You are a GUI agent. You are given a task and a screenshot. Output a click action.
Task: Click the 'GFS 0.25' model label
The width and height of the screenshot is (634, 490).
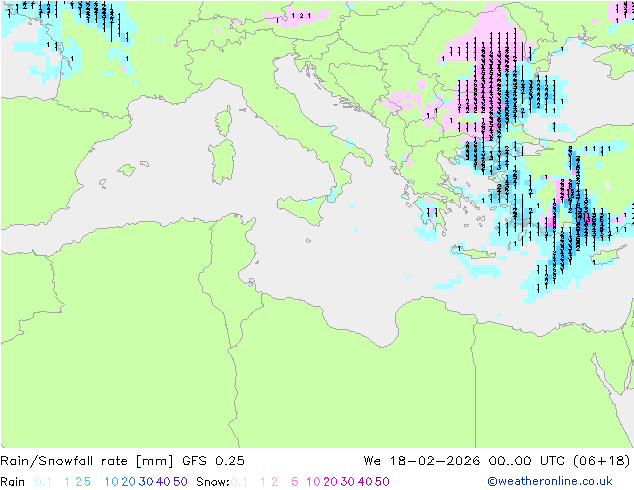[213, 461]
